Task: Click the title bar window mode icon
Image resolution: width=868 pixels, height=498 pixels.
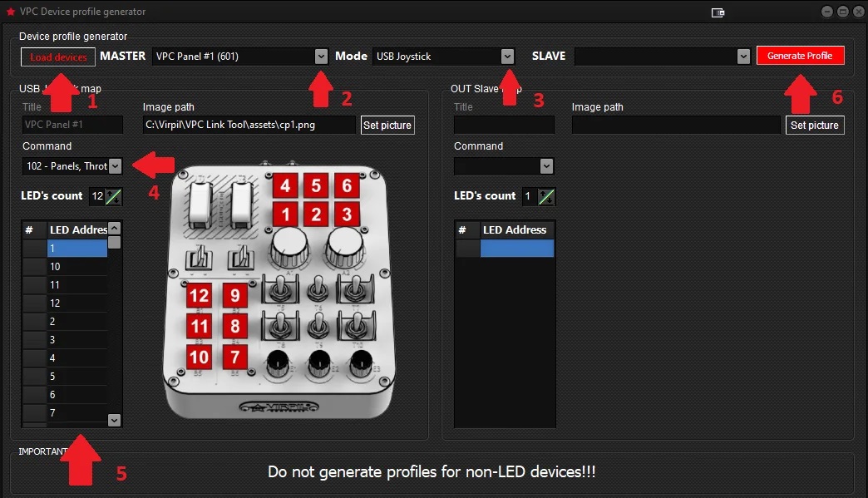Action: (718, 12)
